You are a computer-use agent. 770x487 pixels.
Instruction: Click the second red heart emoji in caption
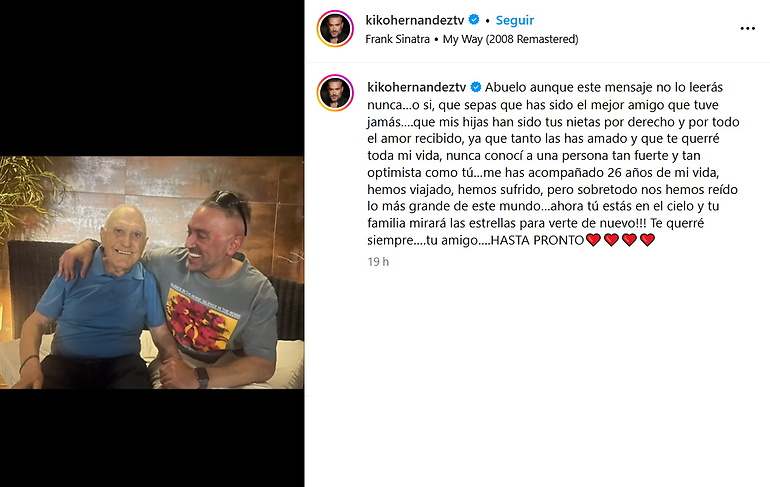point(611,240)
